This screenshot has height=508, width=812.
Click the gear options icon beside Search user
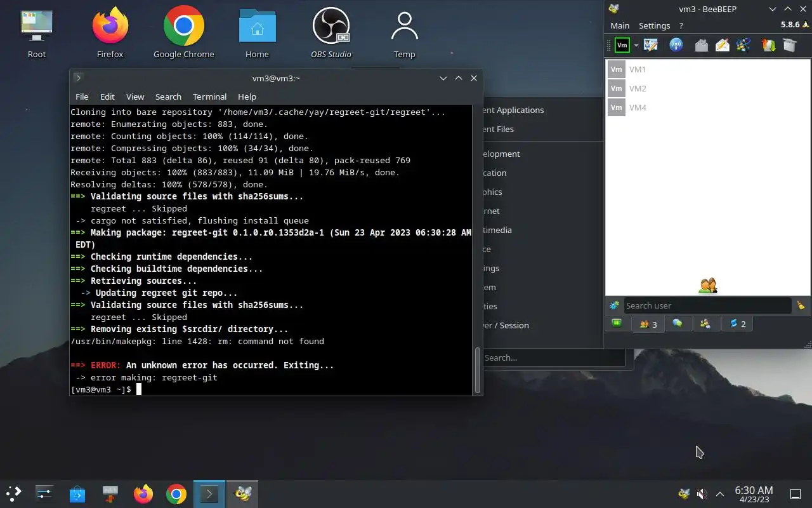pyautogui.click(x=614, y=305)
